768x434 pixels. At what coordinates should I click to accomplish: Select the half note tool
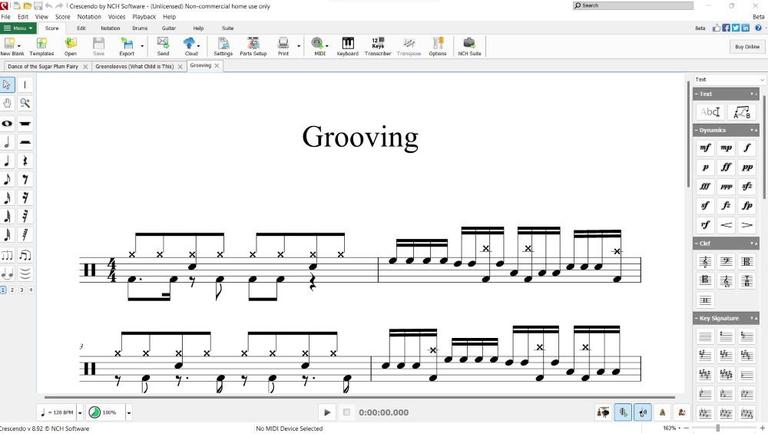tap(7, 143)
